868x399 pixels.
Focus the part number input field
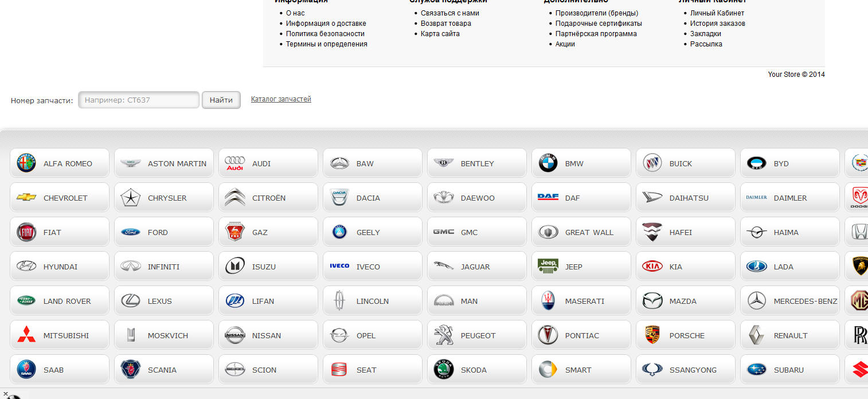[x=139, y=100]
